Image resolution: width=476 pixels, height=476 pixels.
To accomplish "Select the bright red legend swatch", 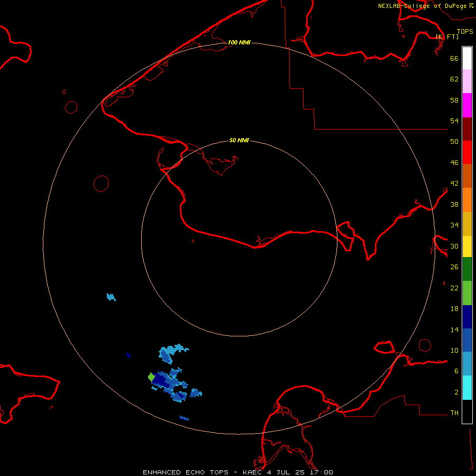I will click(x=467, y=152).
